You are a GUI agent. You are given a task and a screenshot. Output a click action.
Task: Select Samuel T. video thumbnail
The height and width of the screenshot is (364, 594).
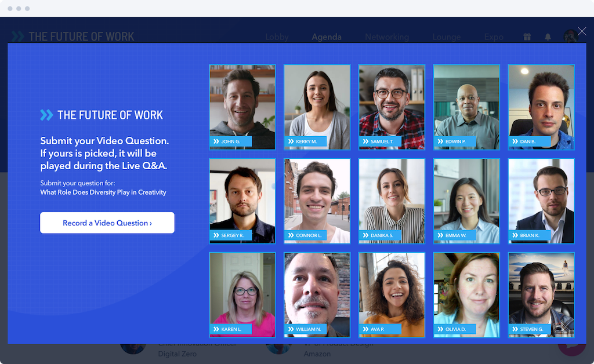tap(392, 107)
